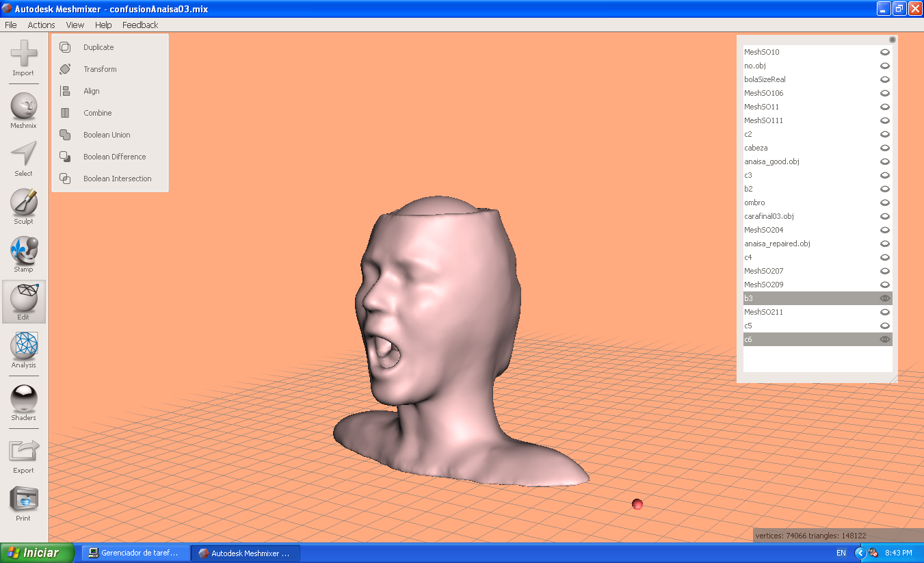Open the Import tool

[x=24, y=57]
